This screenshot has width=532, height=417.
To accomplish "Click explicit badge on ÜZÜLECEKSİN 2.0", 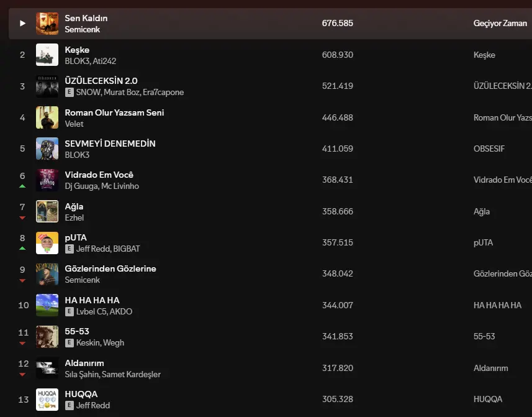I will point(69,93).
